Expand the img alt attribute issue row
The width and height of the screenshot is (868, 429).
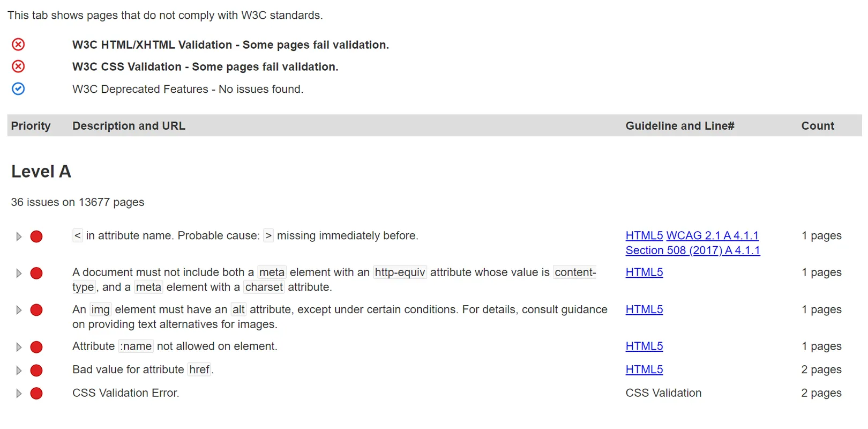pyautogui.click(x=19, y=310)
